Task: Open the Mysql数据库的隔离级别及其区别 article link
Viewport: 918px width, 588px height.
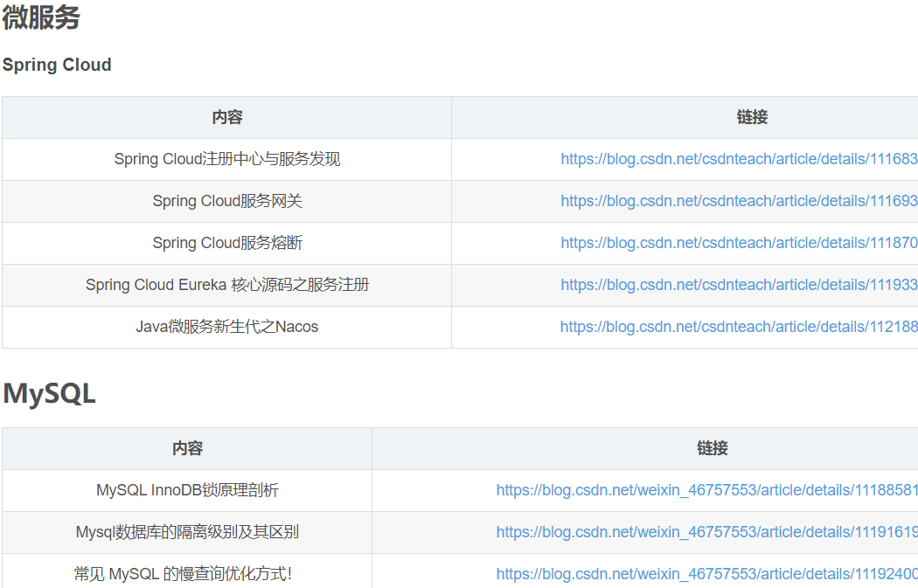Action: click(706, 532)
